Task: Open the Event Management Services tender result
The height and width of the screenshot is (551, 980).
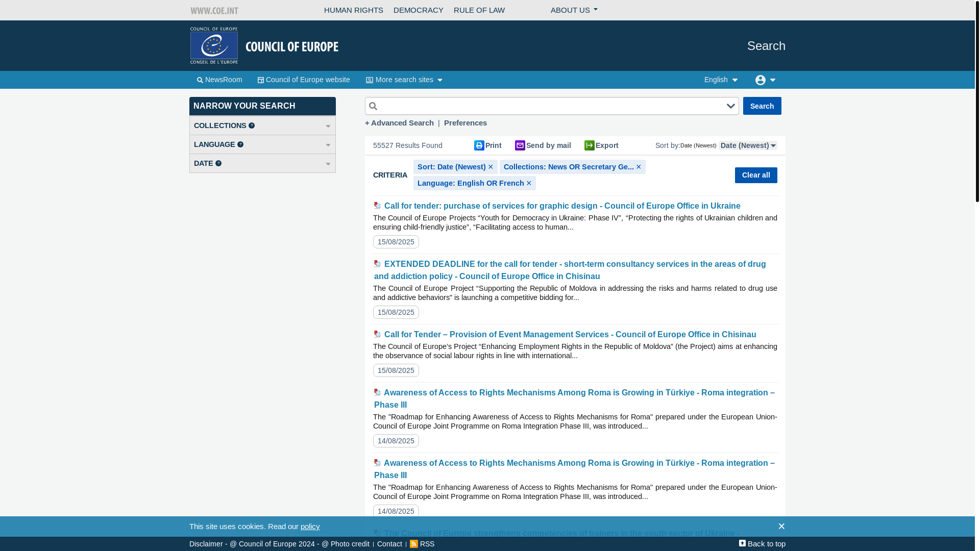Action: coord(570,334)
